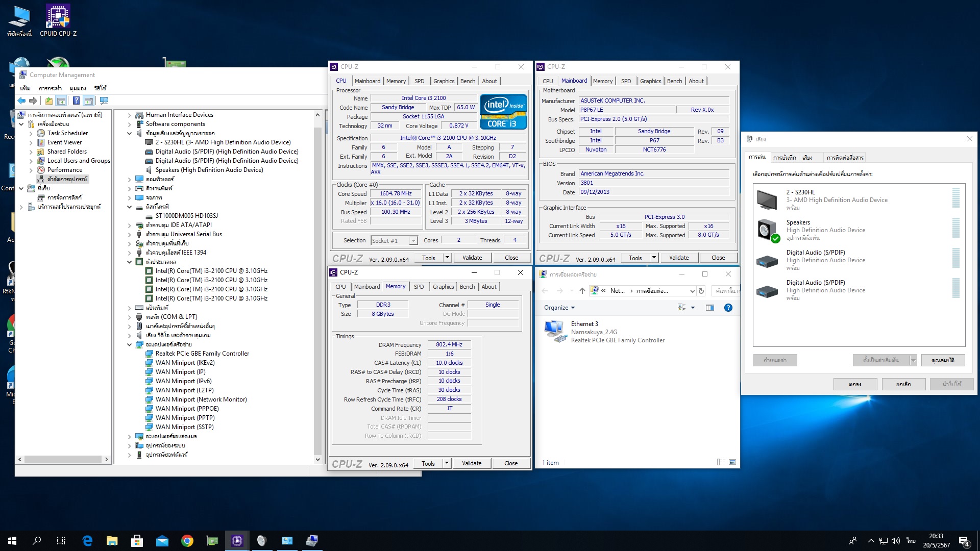
Task: Select Realtek PCIe GBE Family Controller tree item
Action: pyautogui.click(x=202, y=354)
